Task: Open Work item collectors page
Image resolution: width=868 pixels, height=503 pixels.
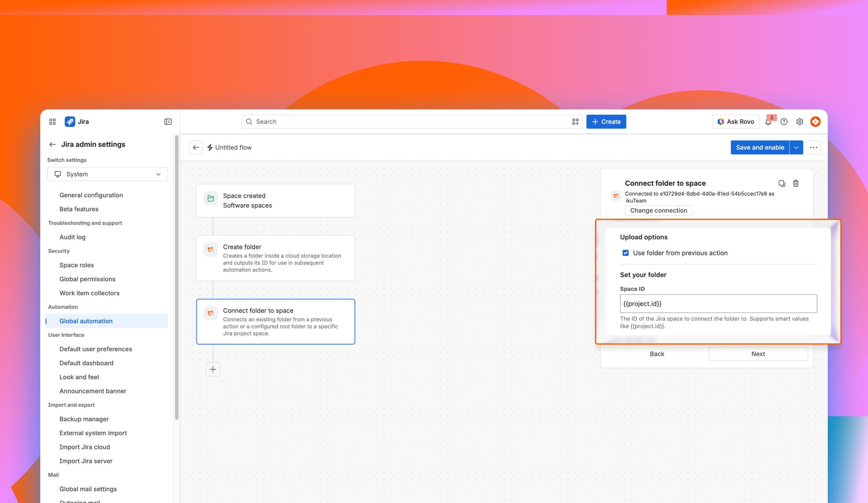Action: click(89, 293)
